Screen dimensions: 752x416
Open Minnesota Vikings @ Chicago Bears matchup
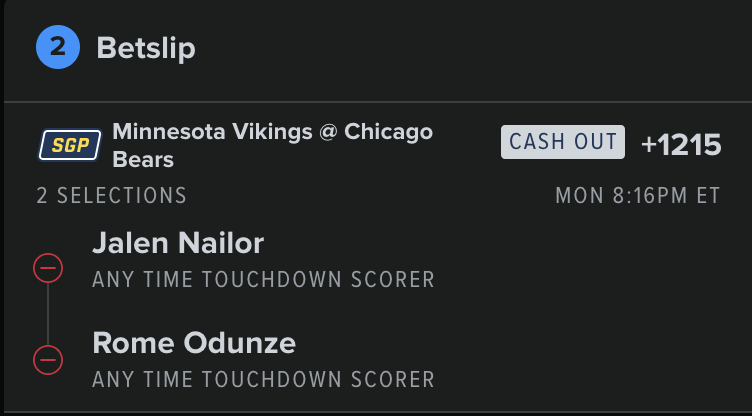tap(272, 145)
